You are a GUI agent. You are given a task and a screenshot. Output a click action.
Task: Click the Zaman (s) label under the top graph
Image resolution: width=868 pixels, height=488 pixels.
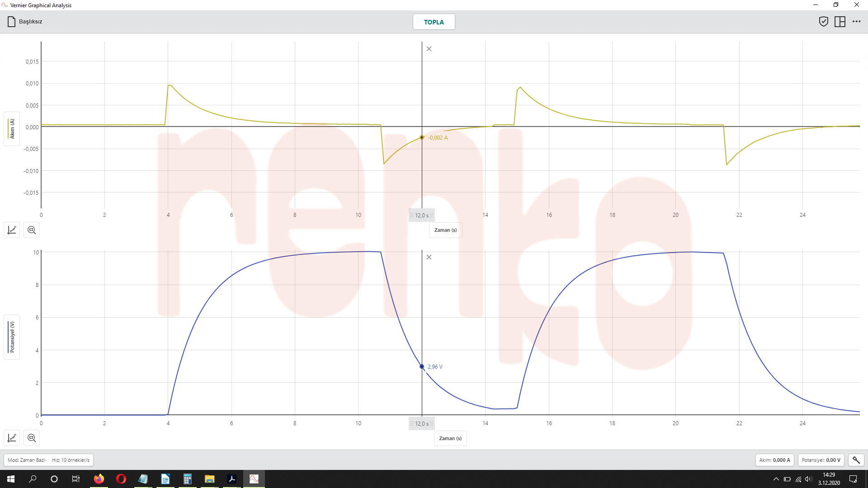[x=445, y=230]
